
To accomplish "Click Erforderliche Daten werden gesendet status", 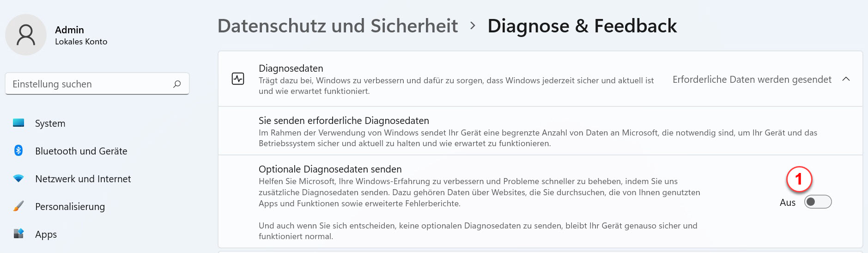I will (x=752, y=80).
